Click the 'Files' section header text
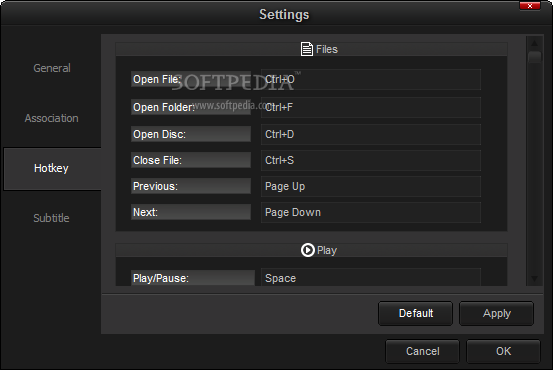Viewport: 553px width, 370px height. click(x=327, y=49)
